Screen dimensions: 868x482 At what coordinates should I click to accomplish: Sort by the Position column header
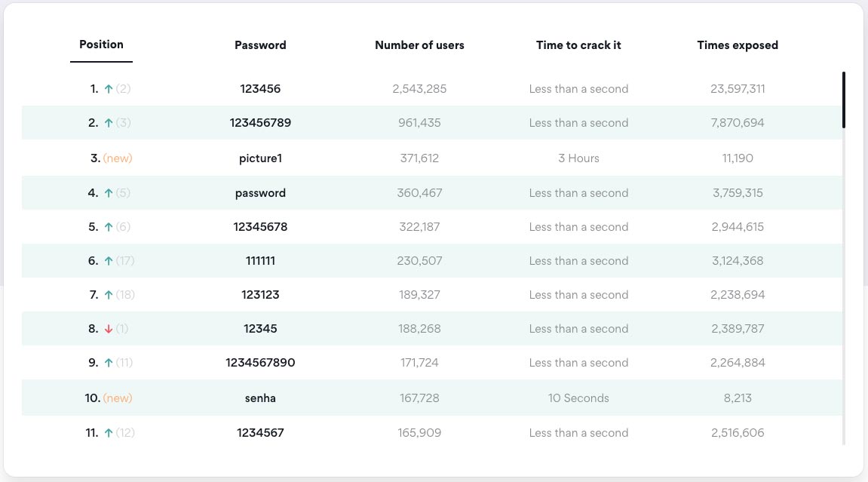101,45
